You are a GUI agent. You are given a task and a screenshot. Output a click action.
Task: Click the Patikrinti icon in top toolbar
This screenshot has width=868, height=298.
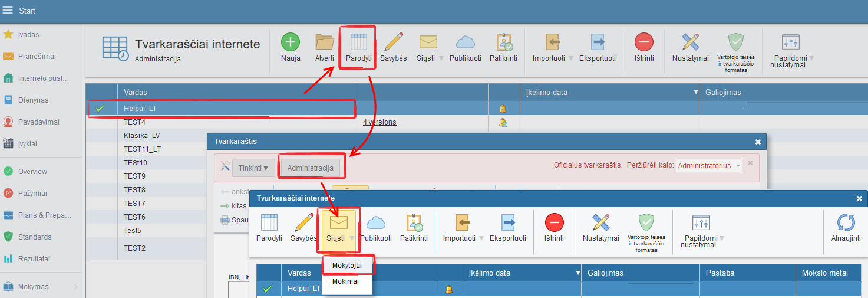point(503,42)
